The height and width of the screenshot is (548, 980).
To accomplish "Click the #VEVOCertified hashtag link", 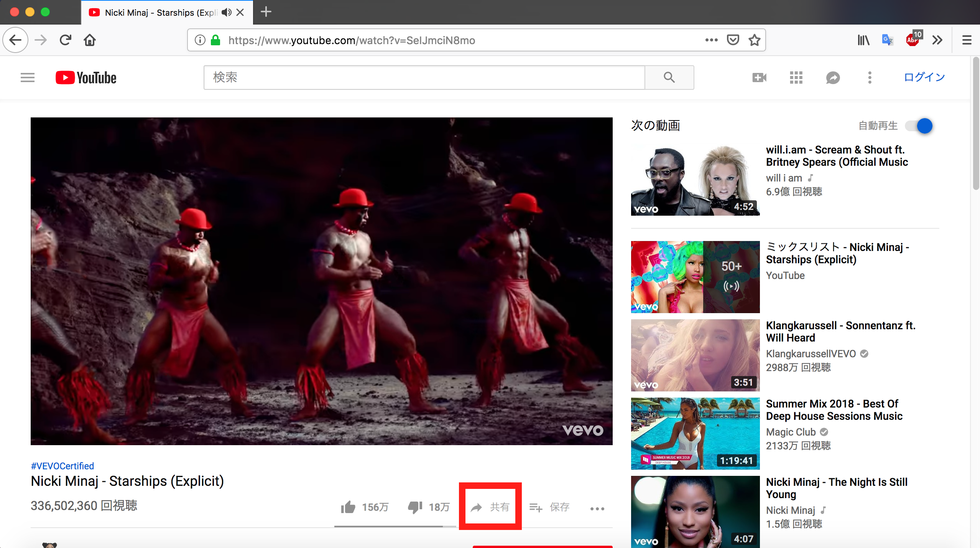I will pyautogui.click(x=62, y=466).
